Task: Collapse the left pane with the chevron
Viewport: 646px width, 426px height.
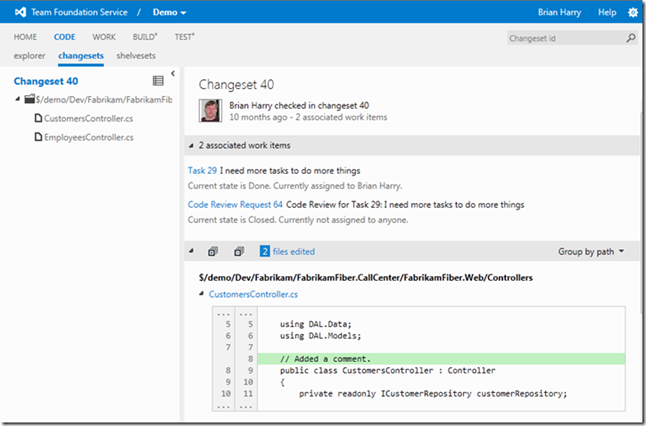Action: [x=173, y=73]
